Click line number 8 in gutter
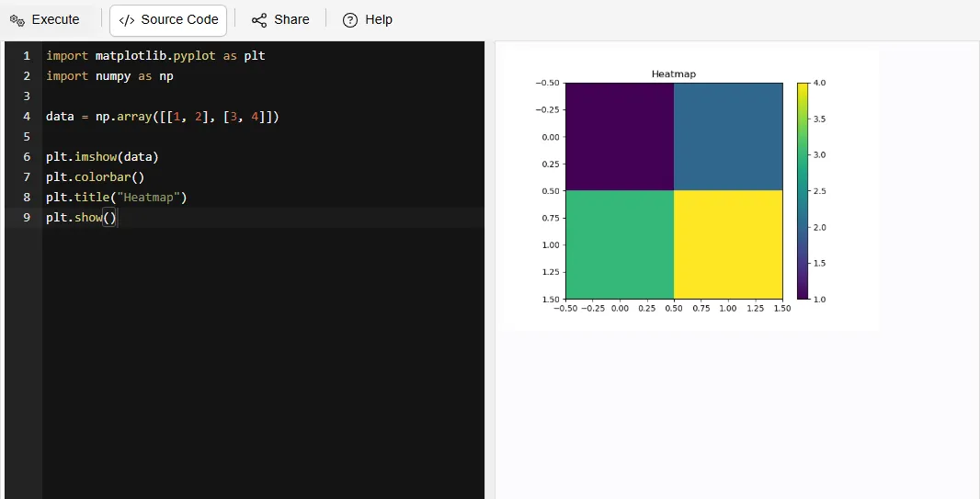This screenshot has width=980, height=499. (x=27, y=197)
